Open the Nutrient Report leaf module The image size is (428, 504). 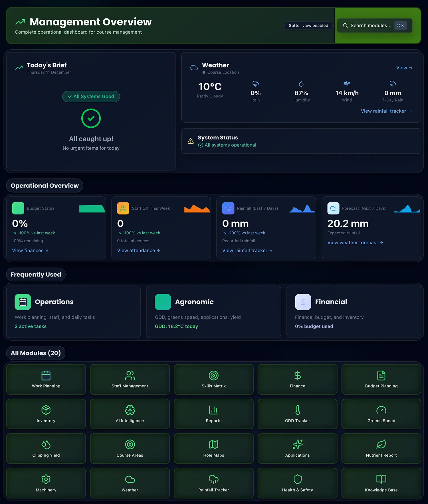tap(381, 448)
